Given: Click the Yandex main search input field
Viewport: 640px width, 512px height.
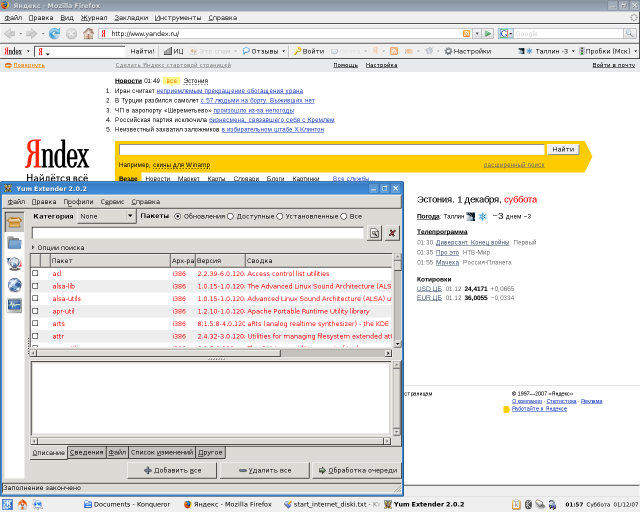Looking at the screenshot, I should point(332,149).
